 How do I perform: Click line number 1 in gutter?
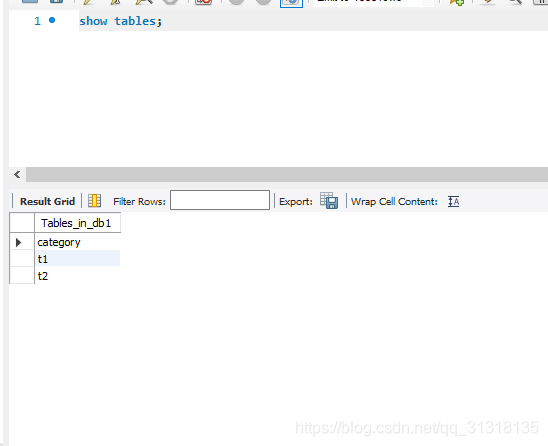click(37, 21)
